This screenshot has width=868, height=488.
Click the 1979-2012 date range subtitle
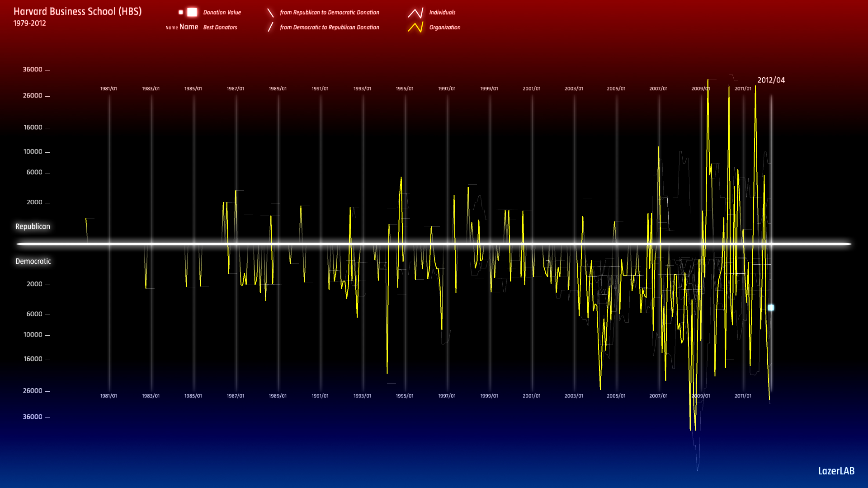click(x=30, y=23)
